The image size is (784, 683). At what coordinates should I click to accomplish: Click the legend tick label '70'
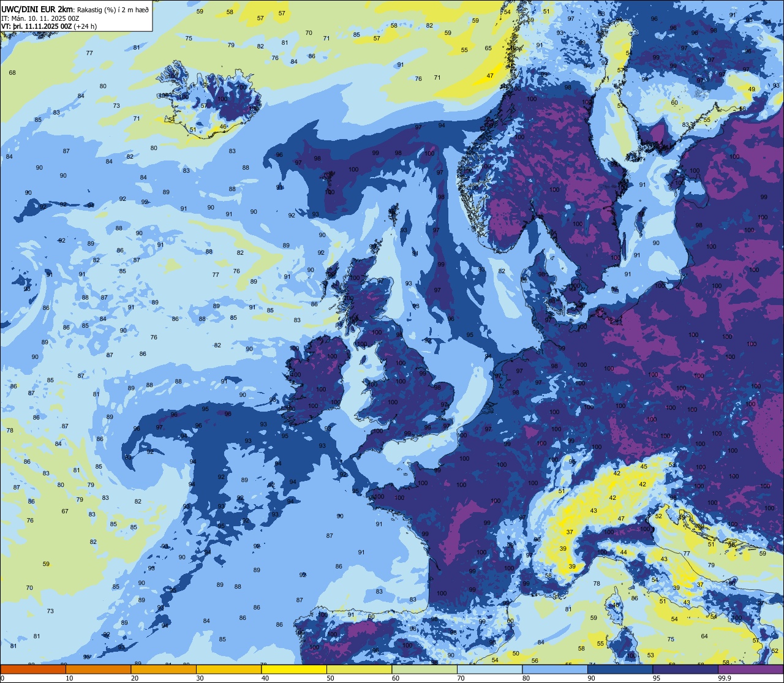(x=461, y=677)
